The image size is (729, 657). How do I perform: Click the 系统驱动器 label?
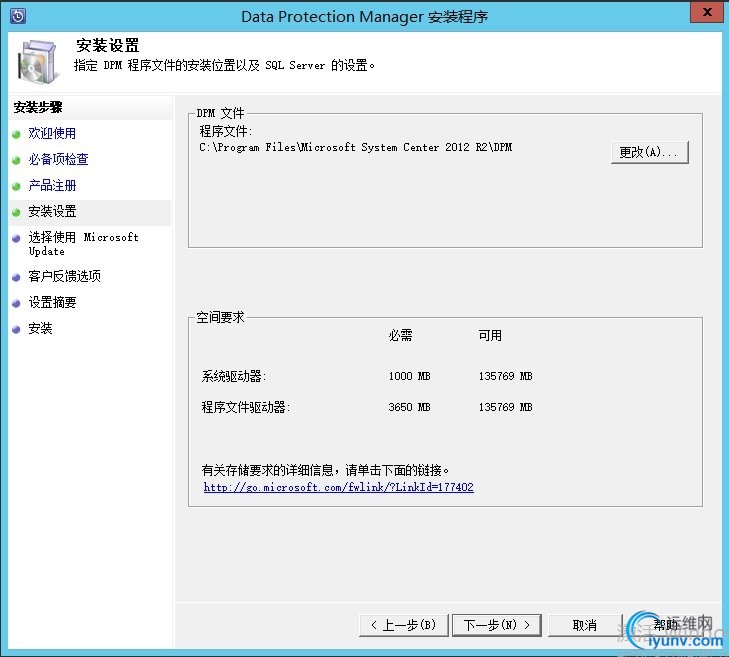click(x=234, y=376)
